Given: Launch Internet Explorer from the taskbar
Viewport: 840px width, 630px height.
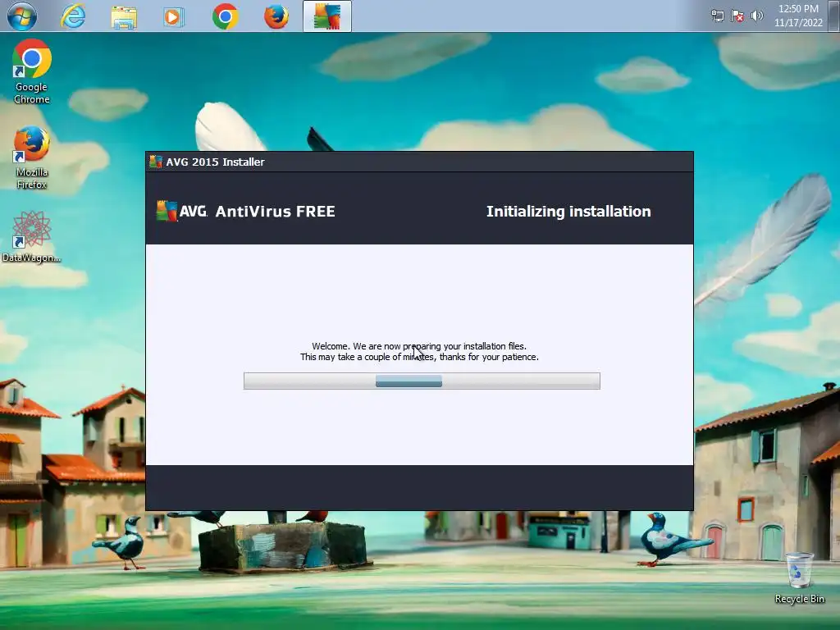Looking at the screenshot, I should [73, 16].
